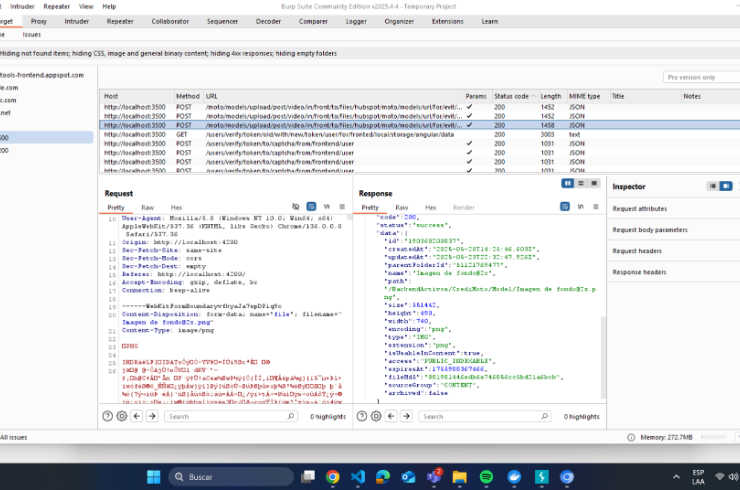Open the Extensions tab

(x=447, y=21)
